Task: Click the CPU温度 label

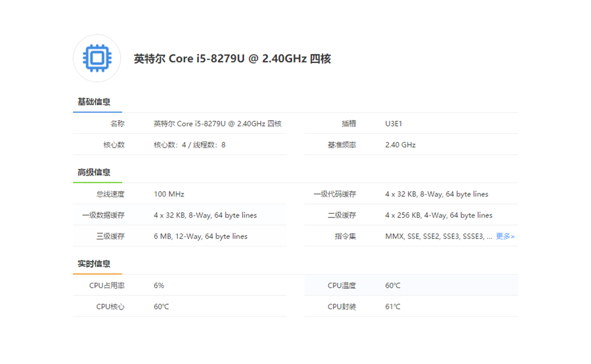Action: (x=342, y=285)
